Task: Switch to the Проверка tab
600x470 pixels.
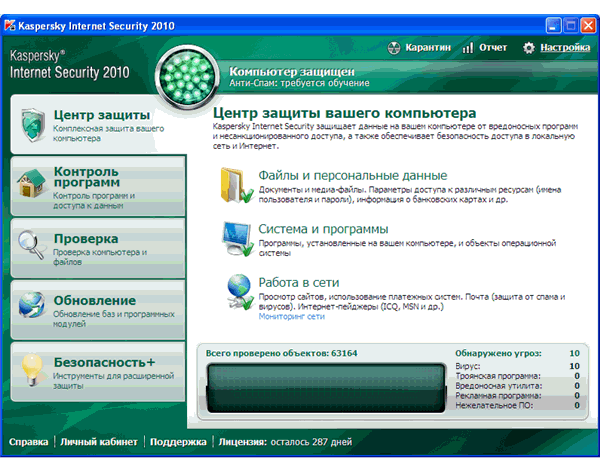Action: point(98,248)
